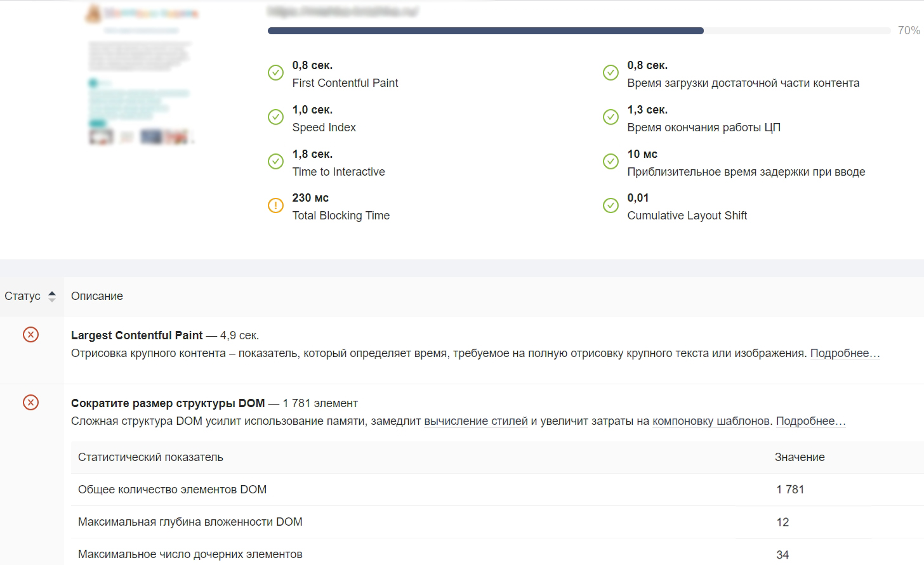The width and height of the screenshot is (924, 565).
Task: Follow the компоновку шаблонов link
Action: (x=711, y=421)
